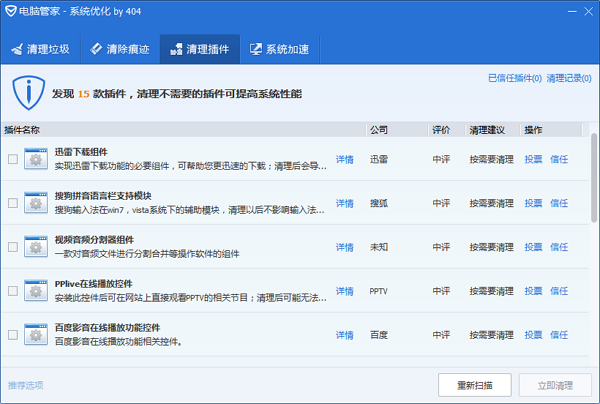
Task: Switch to the 清除痕迹 tab
Action: tap(120, 49)
